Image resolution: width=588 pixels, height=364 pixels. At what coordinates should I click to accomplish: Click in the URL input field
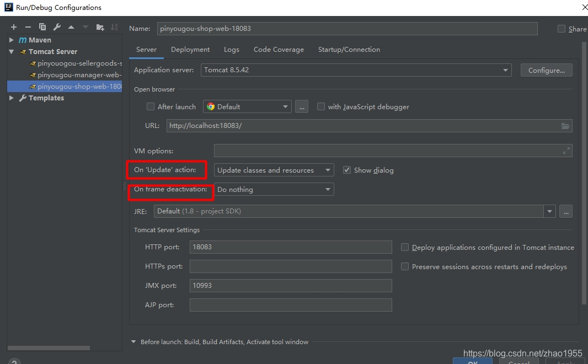(x=370, y=126)
